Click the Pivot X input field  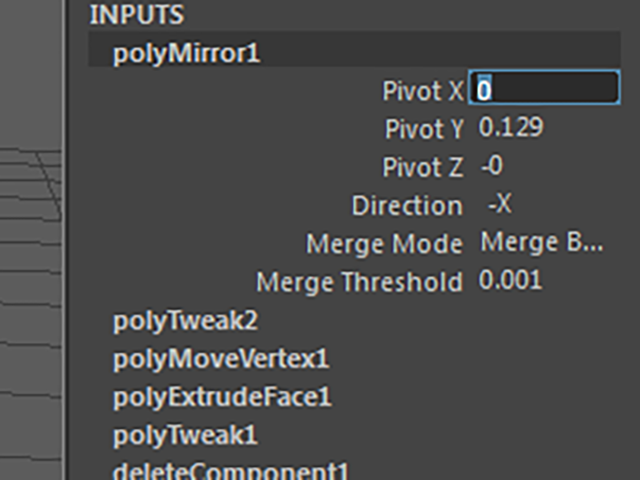[544, 87]
